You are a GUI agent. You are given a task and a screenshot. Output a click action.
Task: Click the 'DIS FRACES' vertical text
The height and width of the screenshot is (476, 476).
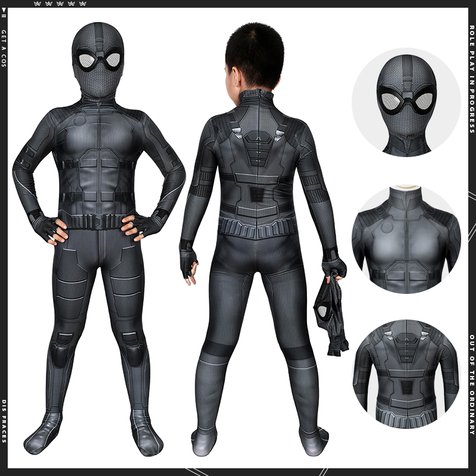4,421
